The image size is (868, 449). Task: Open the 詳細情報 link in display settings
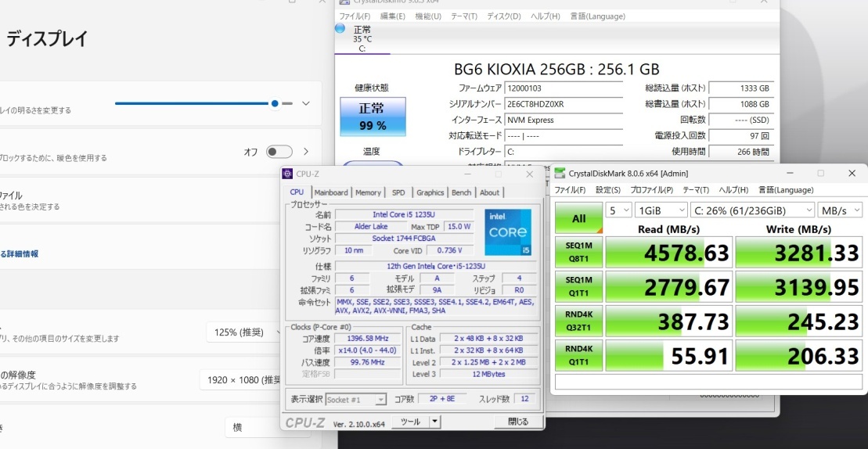19,253
